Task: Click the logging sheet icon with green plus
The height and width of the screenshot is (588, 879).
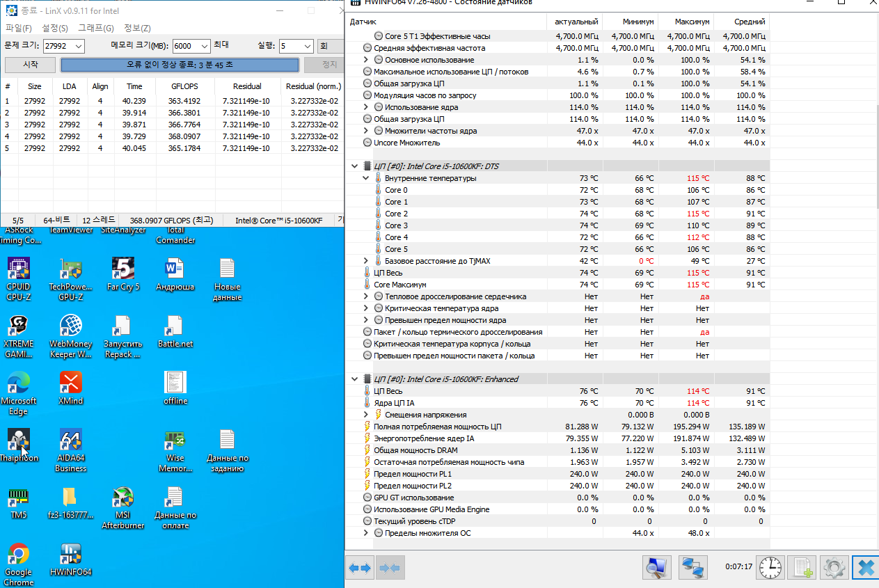Action: tap(801, 568)
